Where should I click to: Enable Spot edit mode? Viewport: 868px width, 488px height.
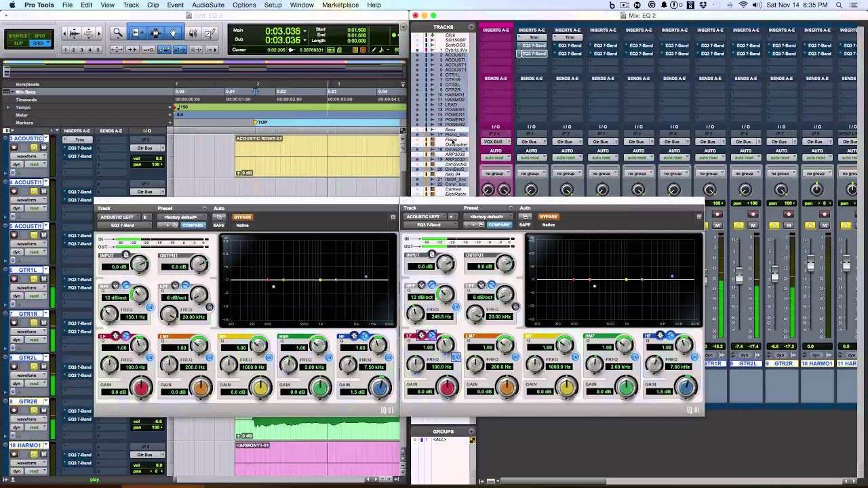(x=39, y=35)
